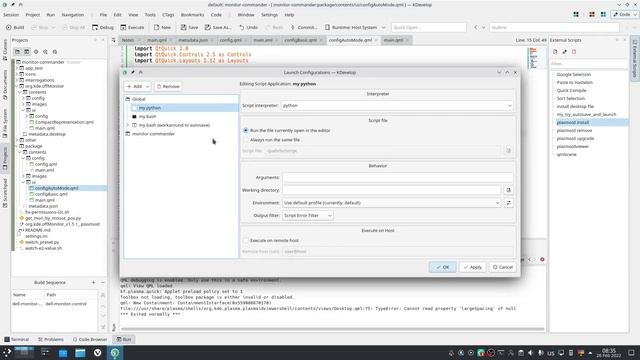Click the Apply button
Image resolution: width=640 pixels, height=360 pixels.
(x=473, y=267)
